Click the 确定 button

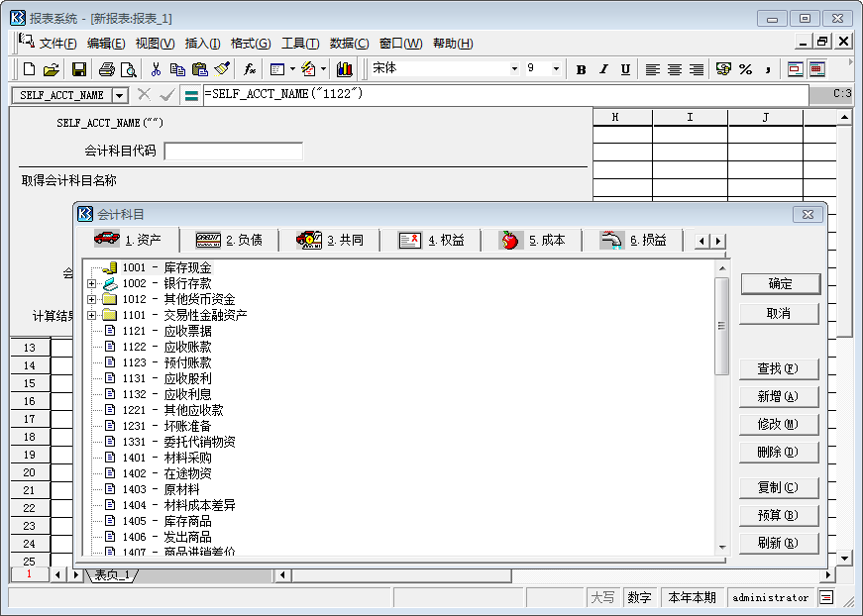779,283
